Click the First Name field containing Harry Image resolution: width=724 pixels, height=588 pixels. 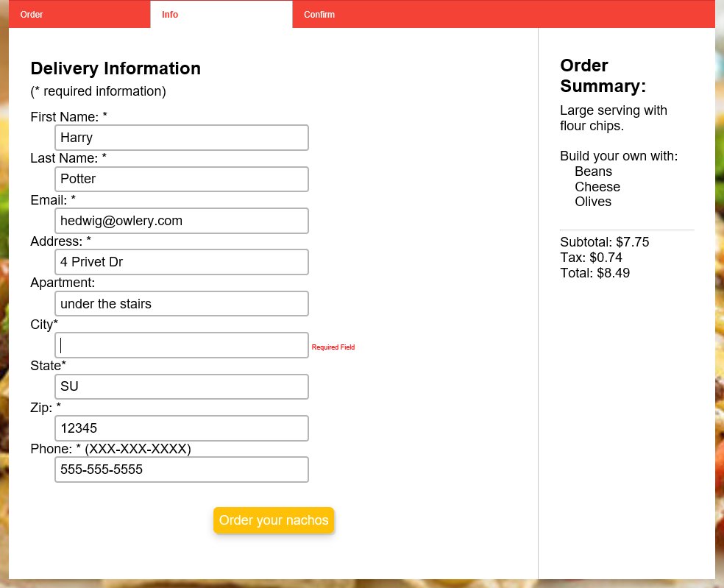click(x=181, y=138)
